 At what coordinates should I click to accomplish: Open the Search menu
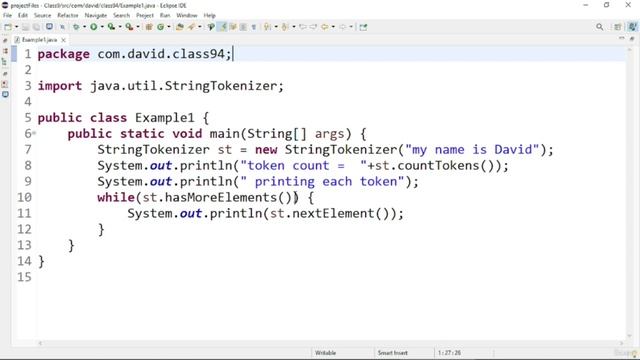coord(122,15)
